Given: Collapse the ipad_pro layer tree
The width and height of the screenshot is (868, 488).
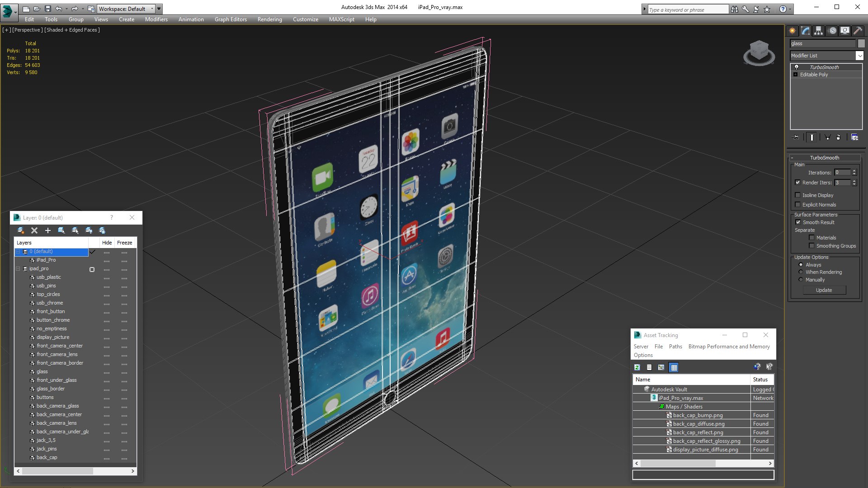Looking at the screenshot, I should coord(18,268).
